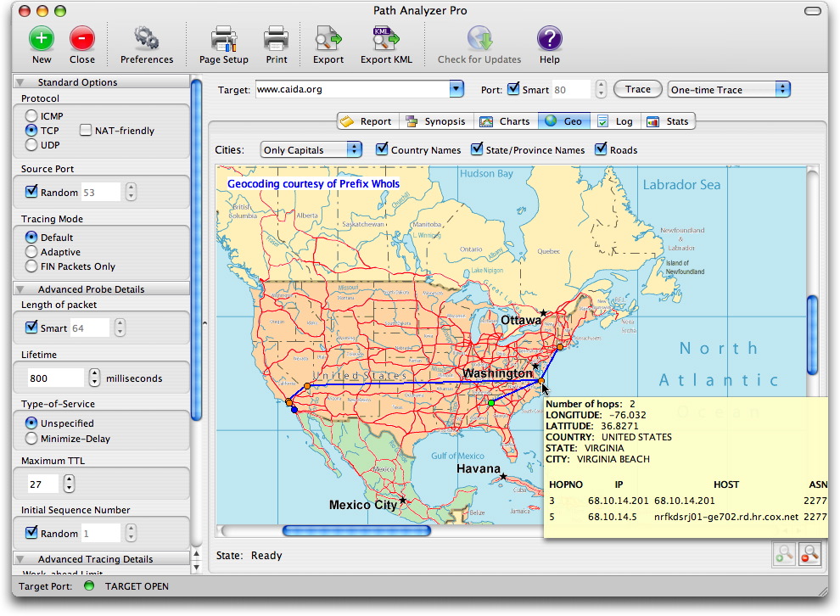
Task: Open Export KML from the toolbar
Action: 385,38
